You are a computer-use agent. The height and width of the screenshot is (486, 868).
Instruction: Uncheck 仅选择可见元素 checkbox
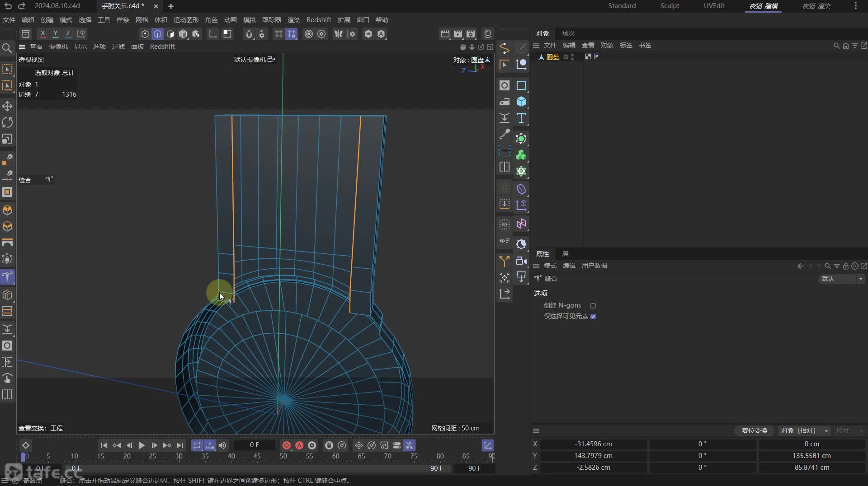pos(593,317)
